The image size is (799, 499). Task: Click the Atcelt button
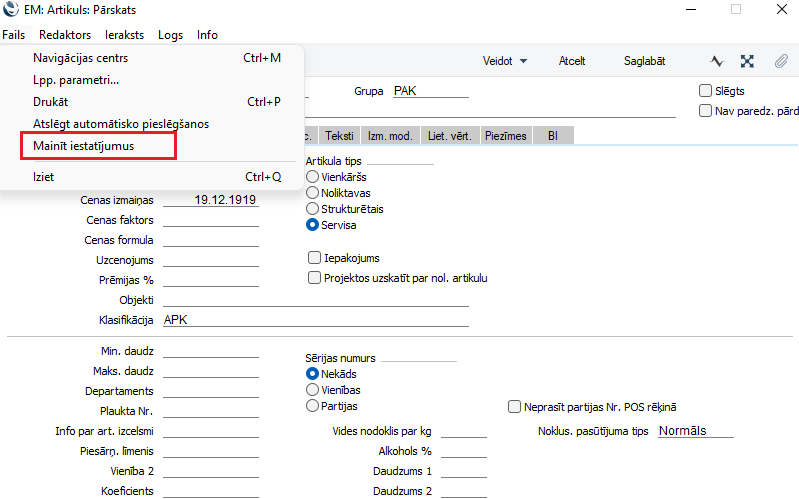click(572, 61)
